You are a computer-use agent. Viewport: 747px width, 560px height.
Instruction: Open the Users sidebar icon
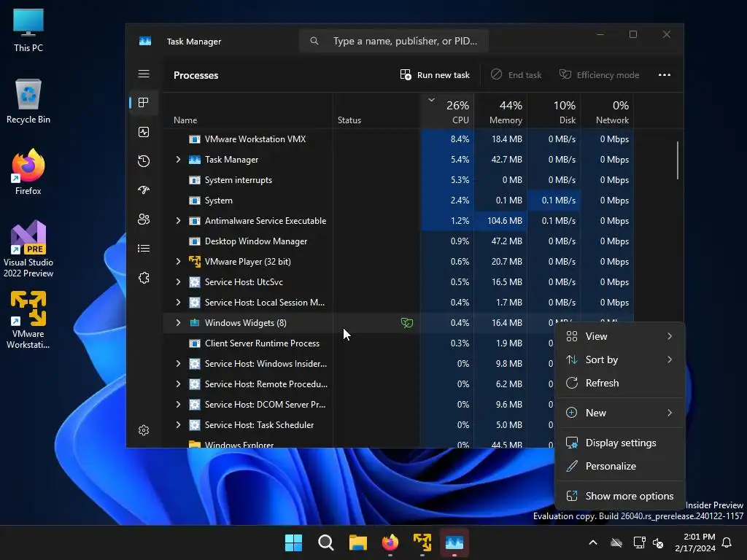coord(144,219)
